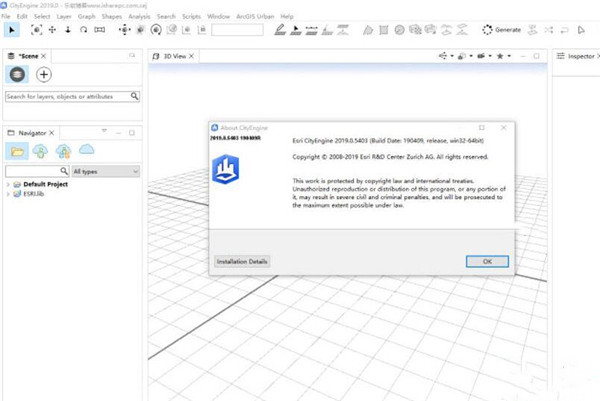Click the CityEngine logo in About dialog
This screenshot has height=401, width=600.
(225, 169)
